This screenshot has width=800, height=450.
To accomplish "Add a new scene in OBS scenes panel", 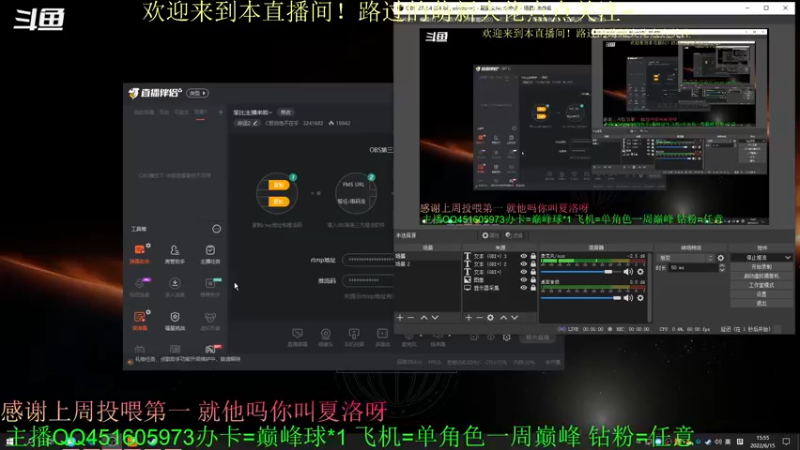I will tap(400, 317).
